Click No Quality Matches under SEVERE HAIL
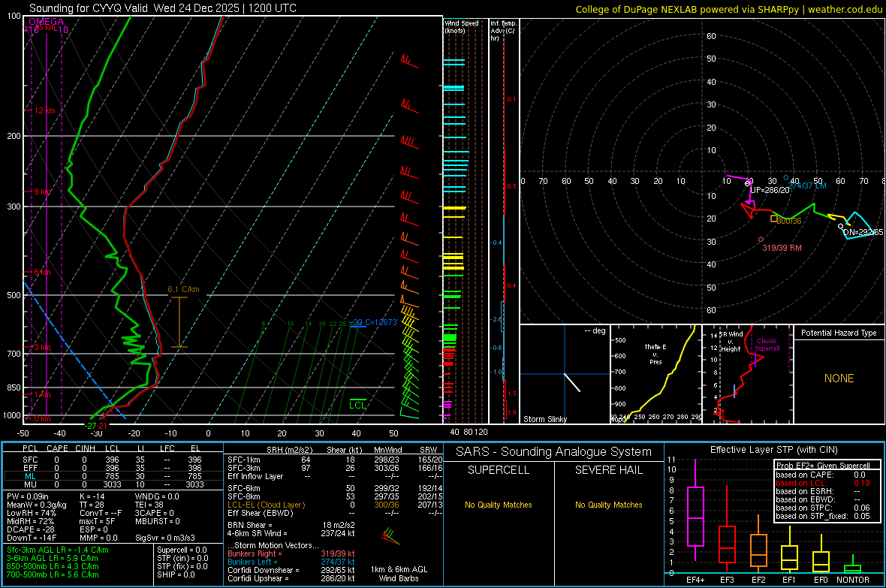The width and height of the screenshot is (886, 588). pyautogui.click(x=608, y=505)
